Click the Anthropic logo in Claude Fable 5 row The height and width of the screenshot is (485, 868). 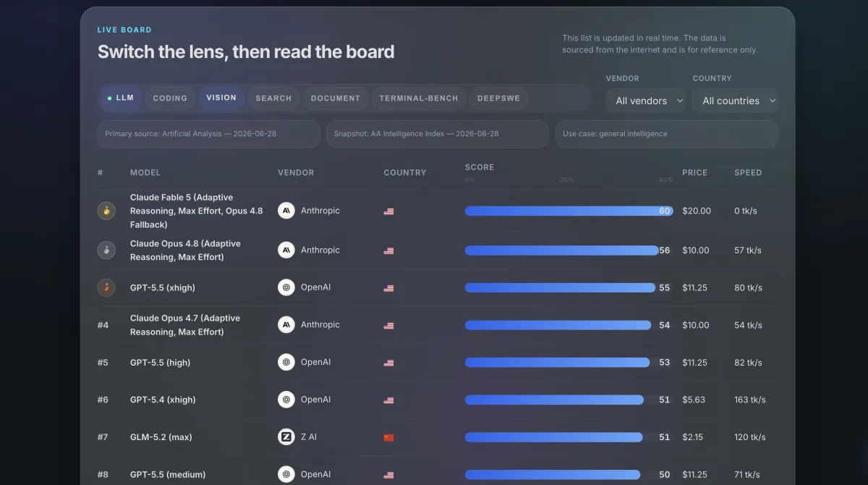(x=286, y=211)
